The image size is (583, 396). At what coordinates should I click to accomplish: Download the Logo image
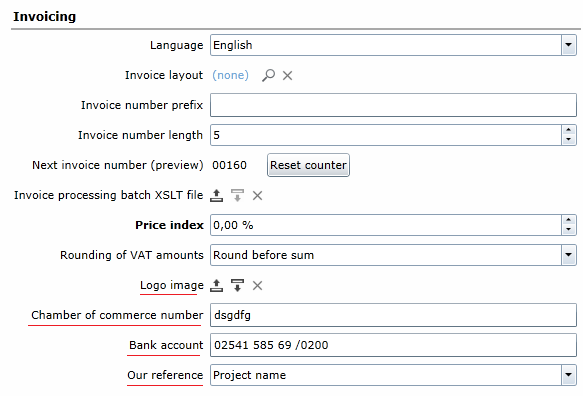pos(237,286)
